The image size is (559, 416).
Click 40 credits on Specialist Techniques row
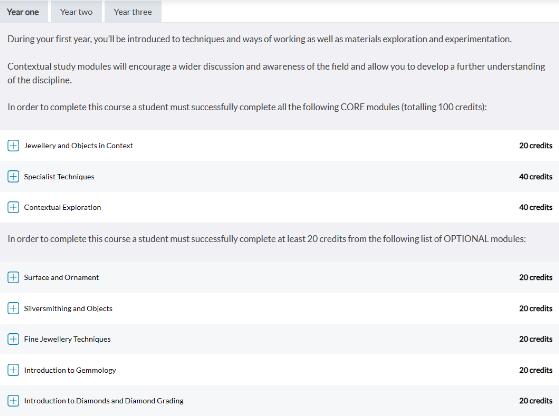[535, 176]
